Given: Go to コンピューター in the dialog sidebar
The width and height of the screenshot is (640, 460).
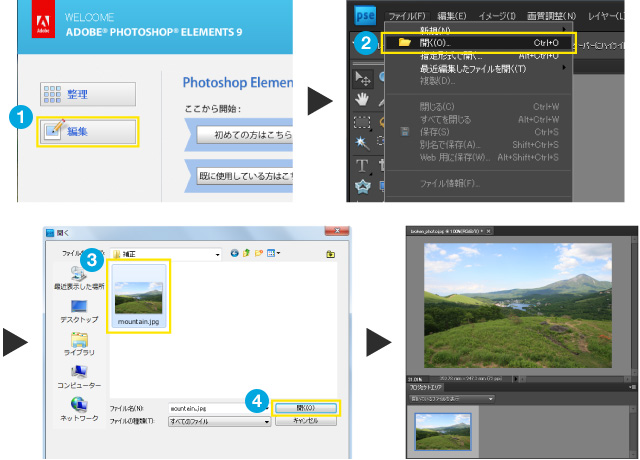Looking at the screenshot, I should click(x=79, y=377).
